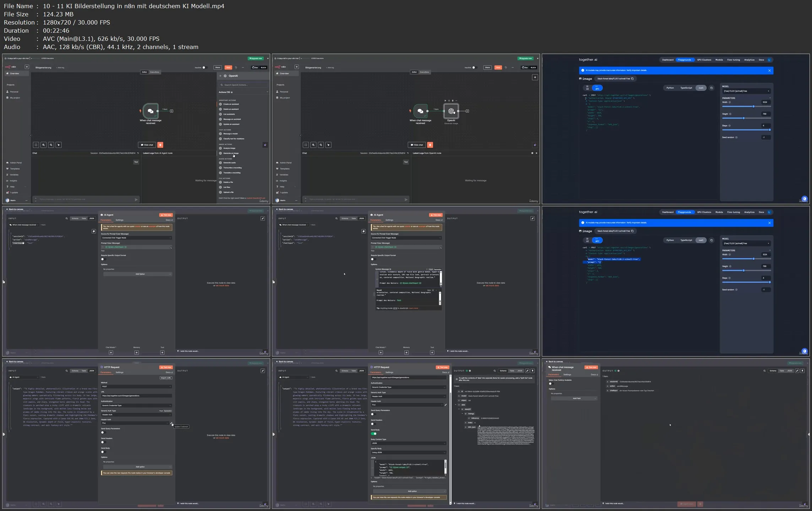Click AI sparkle assistant icon in OpenAI node frame
The image size is (812, 511).
click(535, 145)
